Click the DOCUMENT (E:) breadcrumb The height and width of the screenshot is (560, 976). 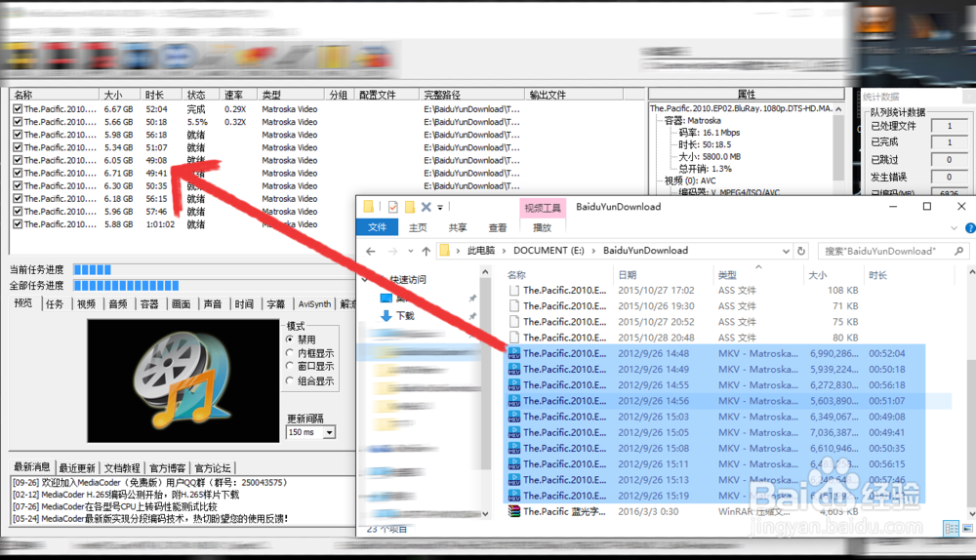549,250
